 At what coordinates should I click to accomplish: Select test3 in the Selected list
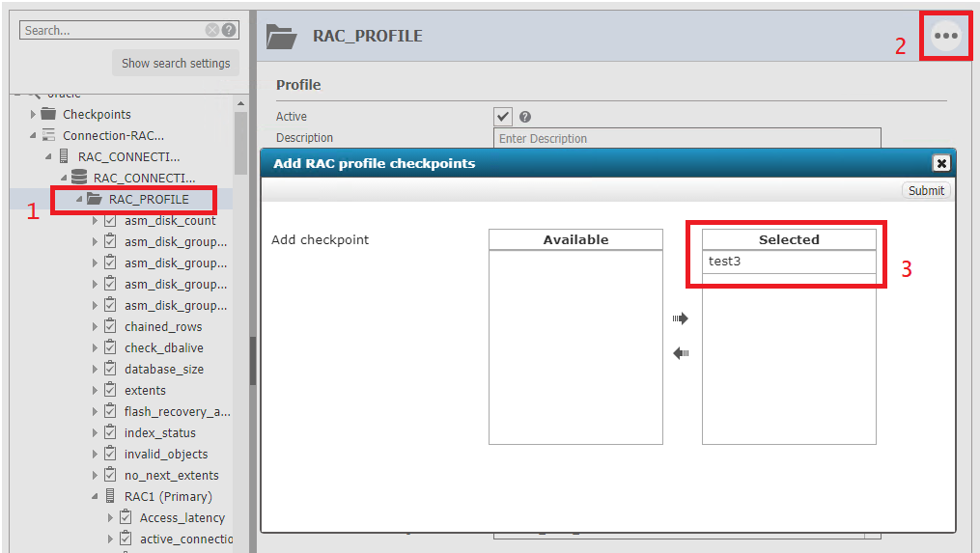point(789,262)
